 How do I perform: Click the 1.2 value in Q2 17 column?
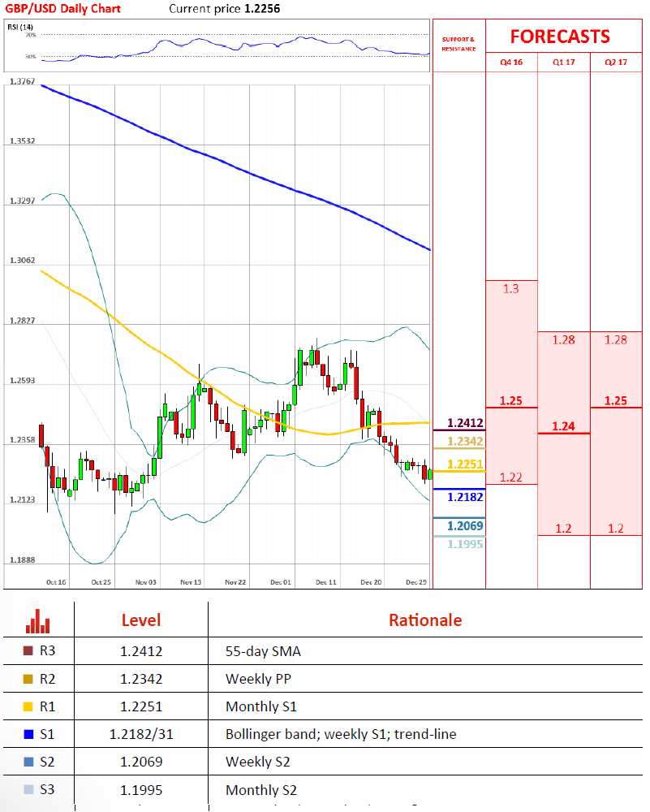(x=616, y=529)
